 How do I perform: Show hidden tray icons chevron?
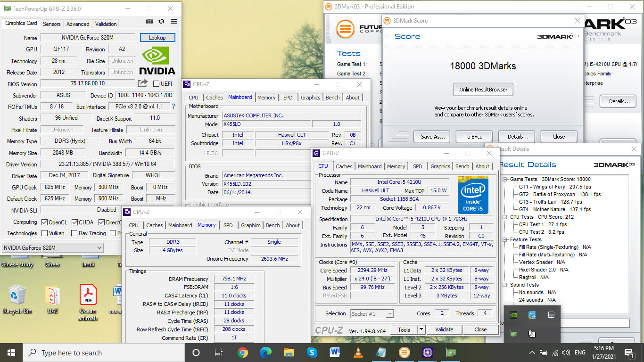pyautogui.click(x=532, y=353)
